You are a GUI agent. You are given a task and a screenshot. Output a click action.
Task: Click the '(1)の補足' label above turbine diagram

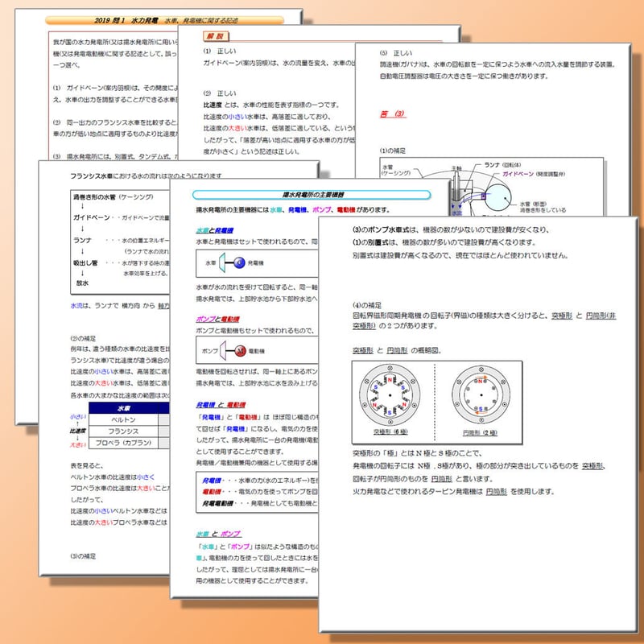point(393,151)
